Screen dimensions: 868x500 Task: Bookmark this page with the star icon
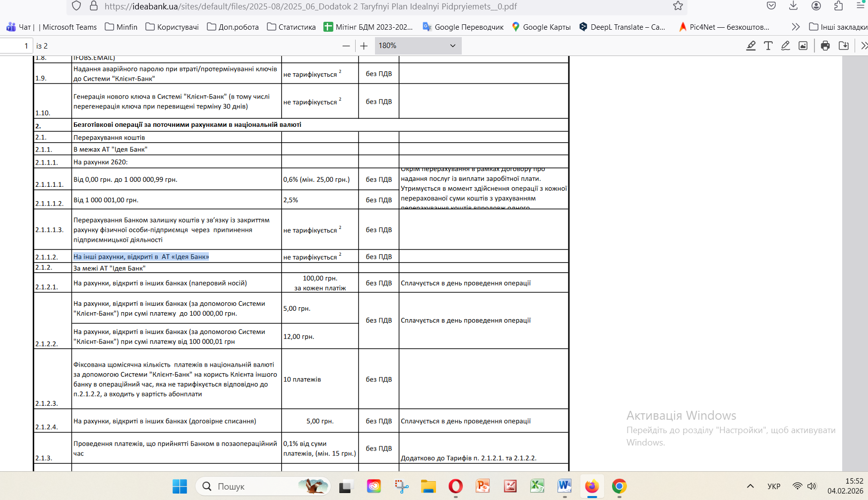[678, 6]
